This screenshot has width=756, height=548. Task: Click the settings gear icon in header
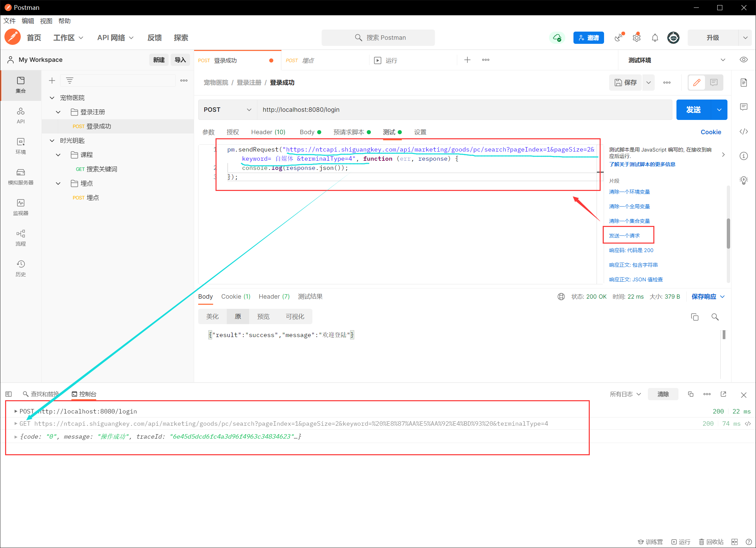(636, 38)
